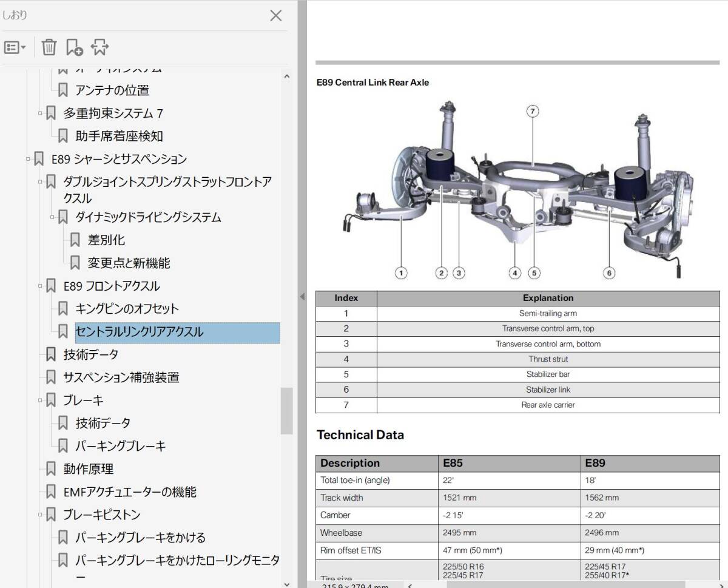Viewport: 728px width, 588px height.
Task: Click bookmarks panel scroll up arrow
Action: coord(287,76)
